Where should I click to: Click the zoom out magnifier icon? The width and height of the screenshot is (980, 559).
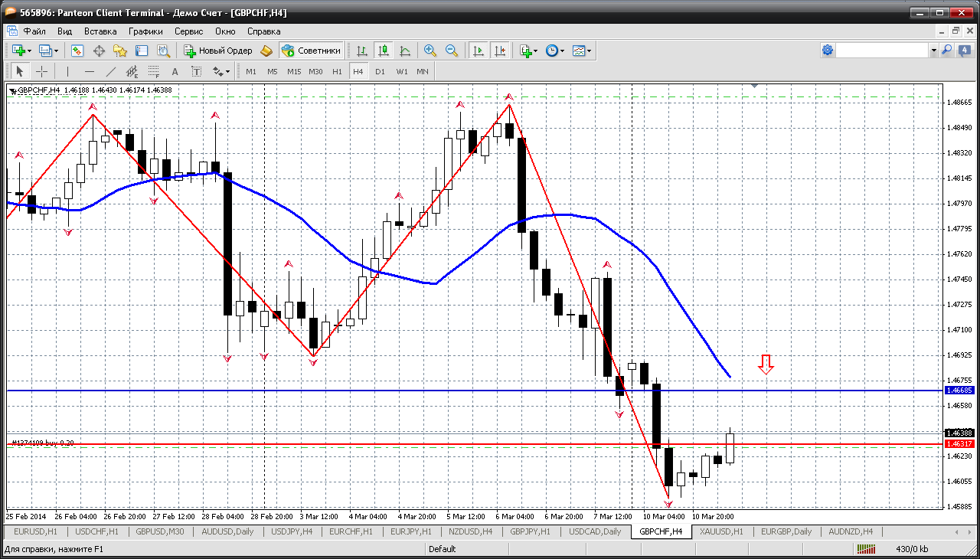coord(452,51)
